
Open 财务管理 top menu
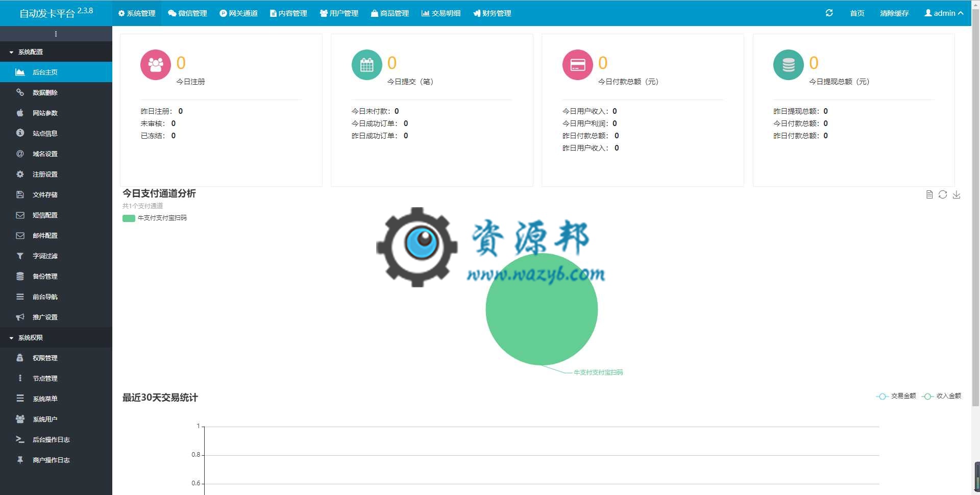pyautogui.click(x=492, y=13)
